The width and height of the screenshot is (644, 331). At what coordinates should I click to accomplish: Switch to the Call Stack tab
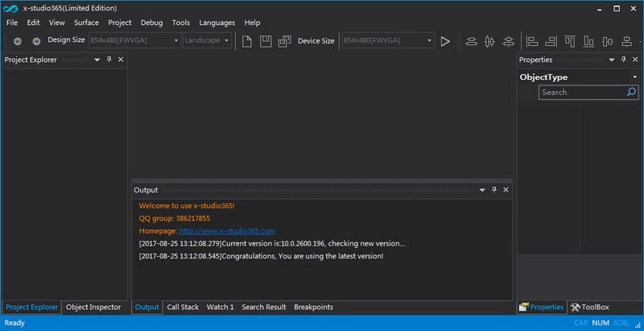pyautogui.click(x=183, y=307)
